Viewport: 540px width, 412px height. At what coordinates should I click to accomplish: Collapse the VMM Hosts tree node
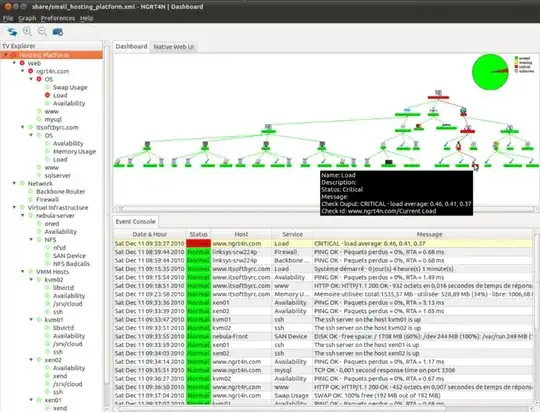[23, 271]
